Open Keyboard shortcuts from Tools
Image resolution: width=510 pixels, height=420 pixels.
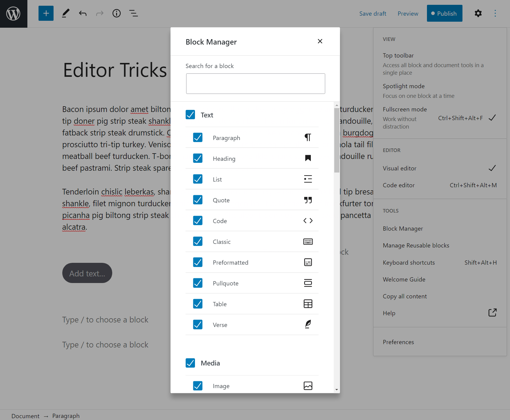(x=409, y=262)
